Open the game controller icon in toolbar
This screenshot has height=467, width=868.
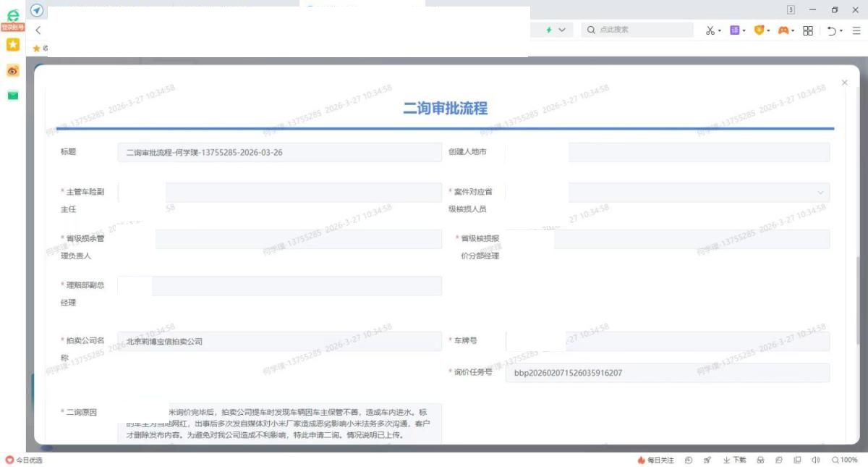click(x=783, y=30)
